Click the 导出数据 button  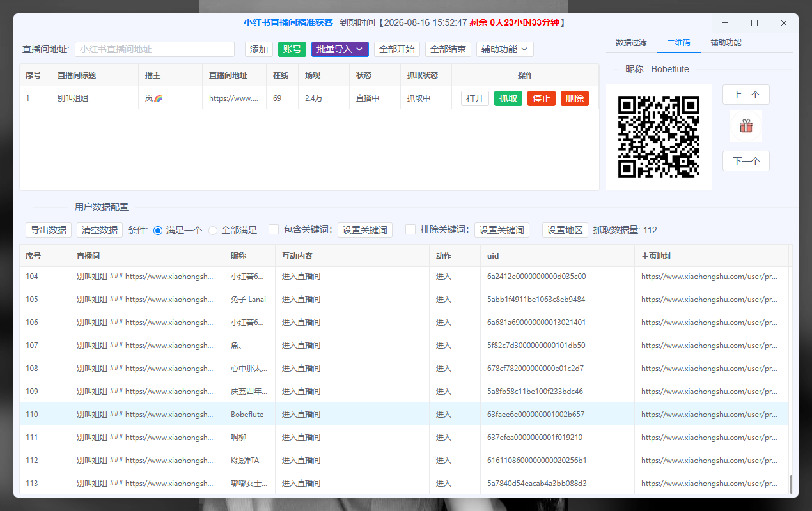click(49, 230)
